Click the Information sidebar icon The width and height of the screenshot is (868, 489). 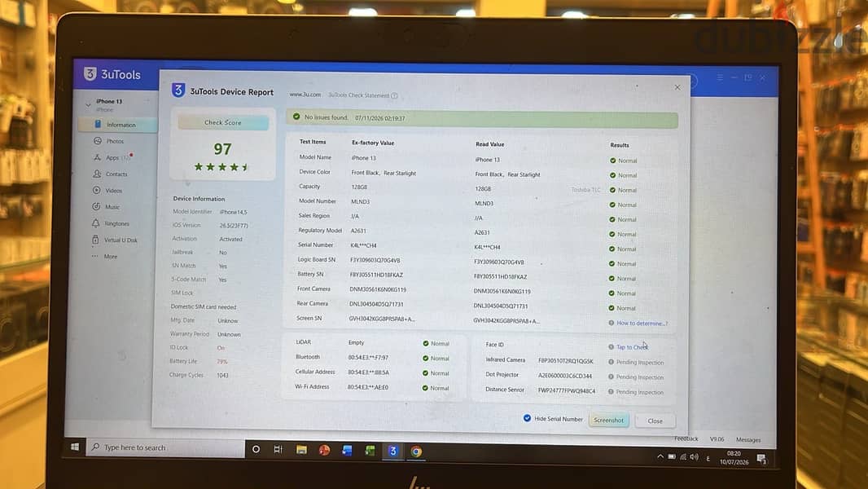point(98,125)
